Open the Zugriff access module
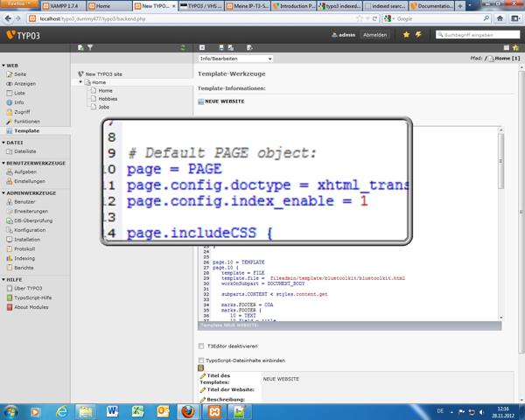Image resolution: width=525 pixels, height=420 pixels. coord(21,112)
